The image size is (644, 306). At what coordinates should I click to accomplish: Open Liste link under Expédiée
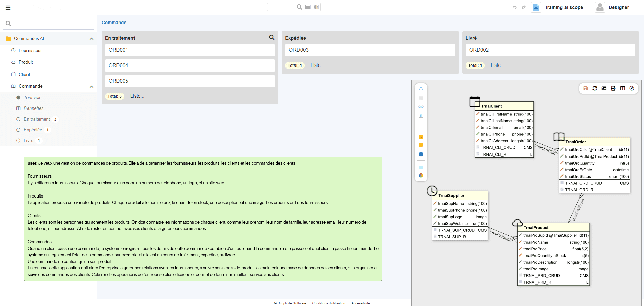pyautogui.click(x=317, y=65)
